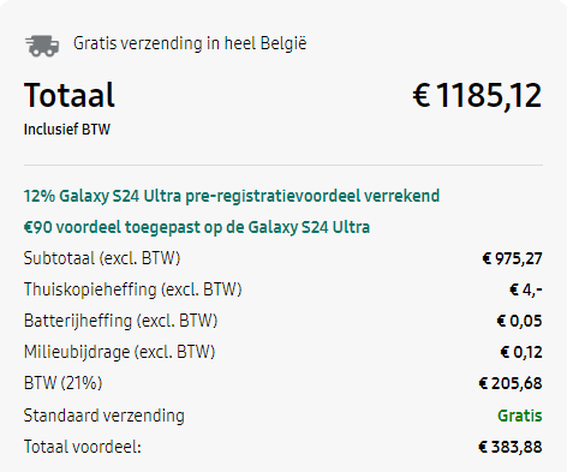Open the 12% Galaxy S24 Ultra pre-registratievoordeel promo
567x472 pixels.
(x=232, y=196)
